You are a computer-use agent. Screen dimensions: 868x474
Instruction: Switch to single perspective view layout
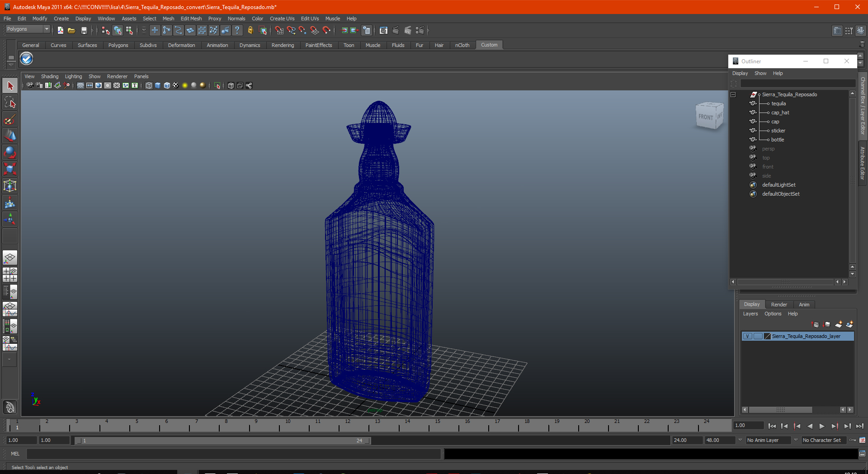[x=10, y=258]
